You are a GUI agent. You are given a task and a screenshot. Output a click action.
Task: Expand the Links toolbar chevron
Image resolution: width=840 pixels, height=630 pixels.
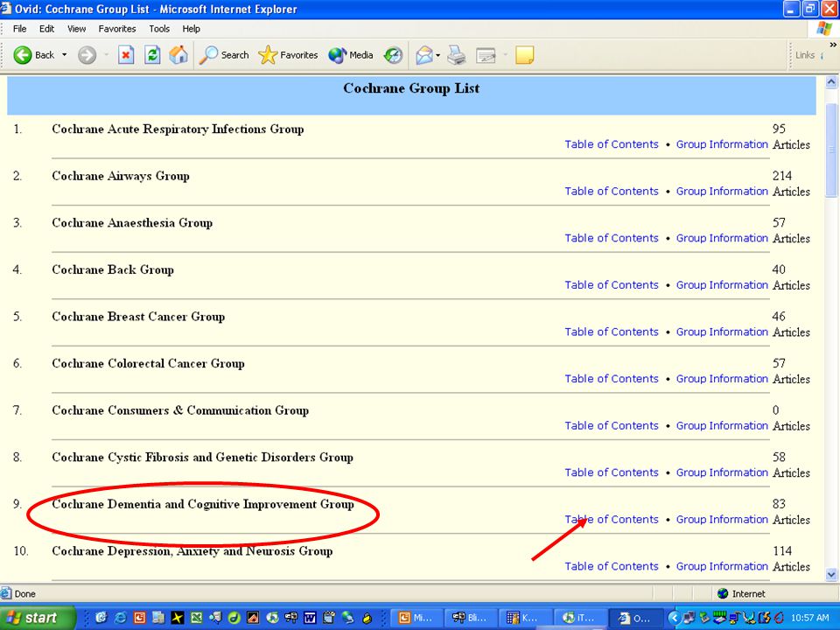coord(833,45)
